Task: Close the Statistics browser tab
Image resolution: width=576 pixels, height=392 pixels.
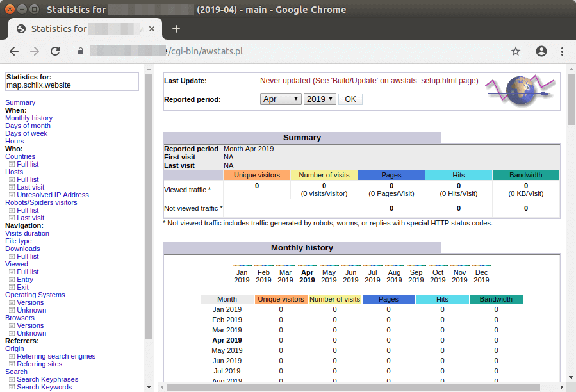Action: 152,29
